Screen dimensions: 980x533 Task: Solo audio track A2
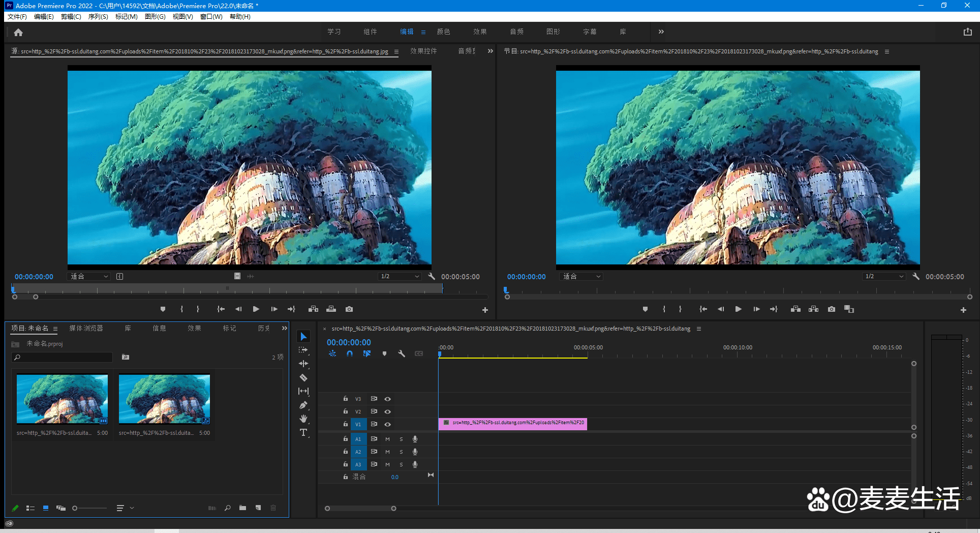(x=401, y=452)
